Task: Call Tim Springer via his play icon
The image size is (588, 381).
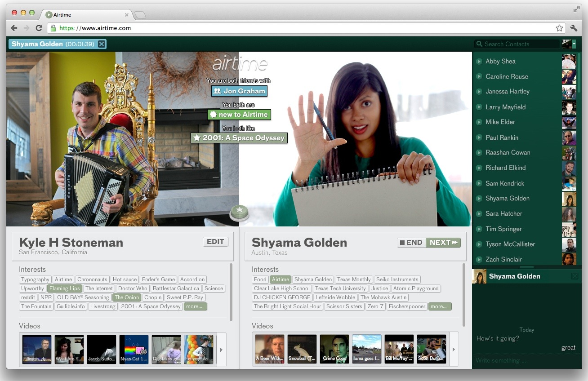Action: coord(479,229)
